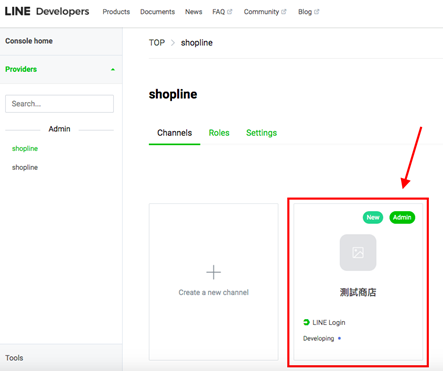The width and height of the screenshot is (443, 371).
Task: Click the placeholder image icon of 測試商店
Action: click(x=358, y=252)
